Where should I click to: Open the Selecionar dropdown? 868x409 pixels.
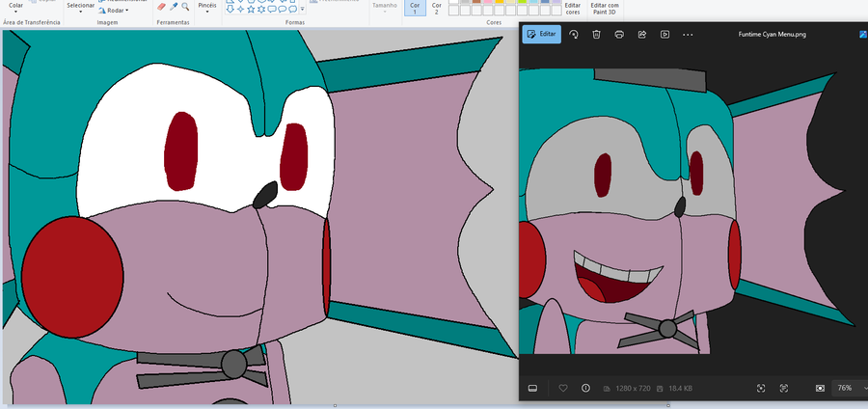coord(81,8)
